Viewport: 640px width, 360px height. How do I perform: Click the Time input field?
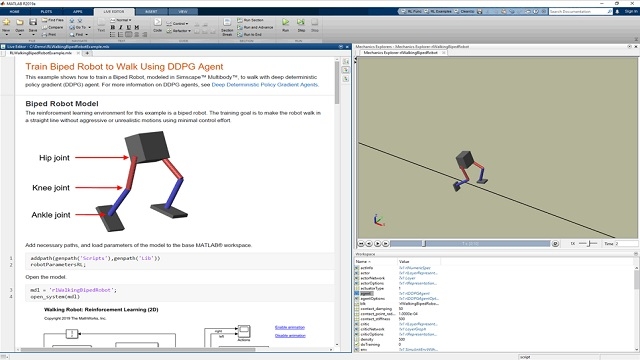click(626, 243)
